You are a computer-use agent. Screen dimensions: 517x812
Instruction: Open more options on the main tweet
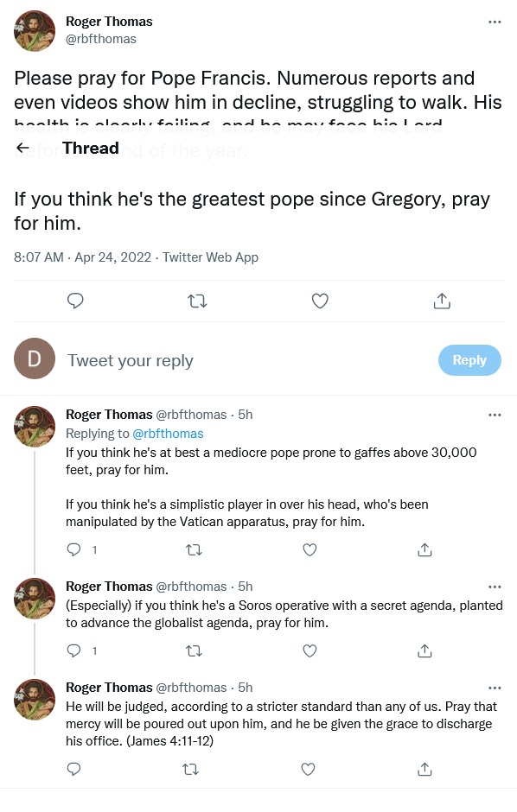[495, 22]
